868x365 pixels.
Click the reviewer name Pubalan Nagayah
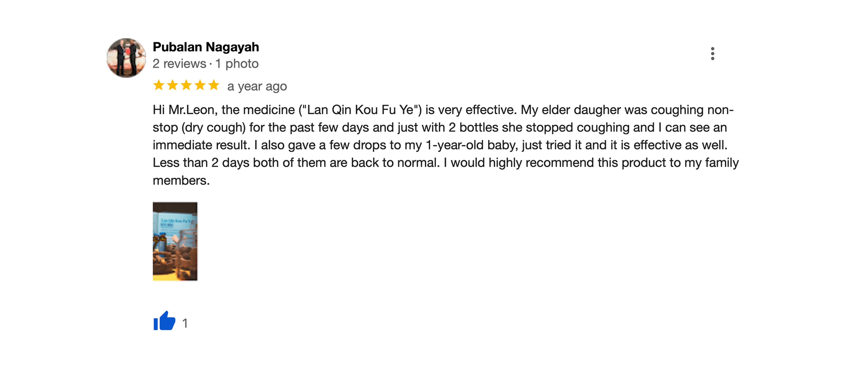coord(206,47)
